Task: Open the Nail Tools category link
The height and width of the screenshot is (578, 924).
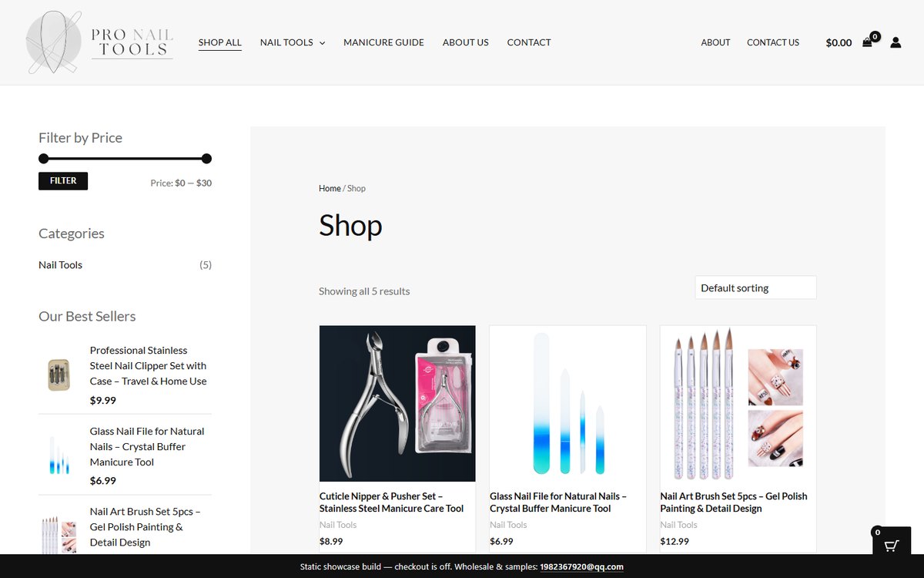Action: pos(60,264)
